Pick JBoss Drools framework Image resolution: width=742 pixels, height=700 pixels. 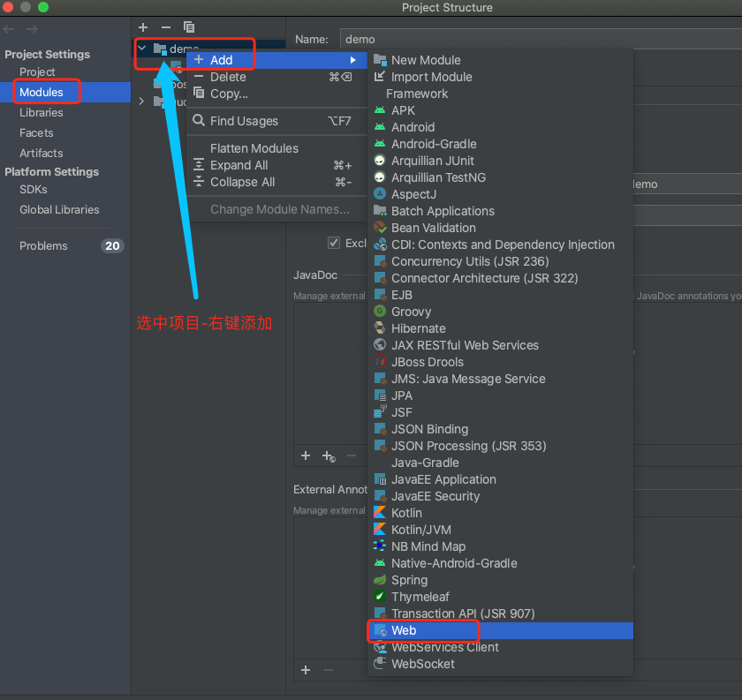(500, 362)
